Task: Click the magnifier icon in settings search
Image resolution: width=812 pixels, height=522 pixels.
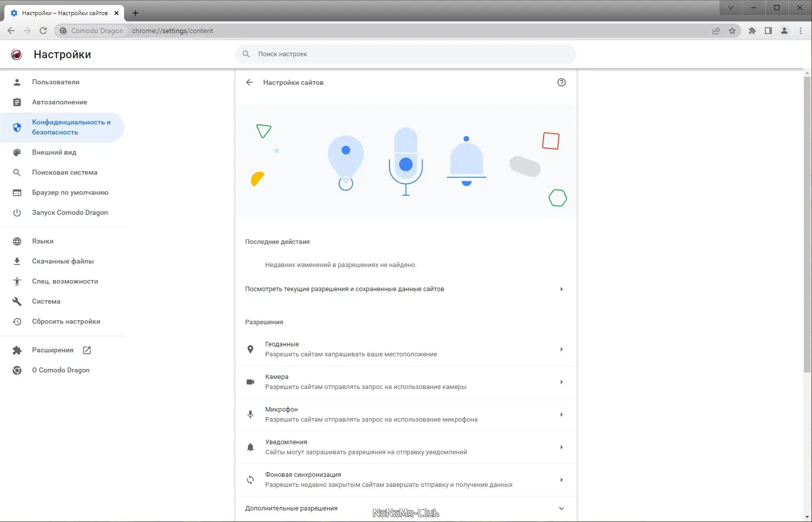Action: 246,54
